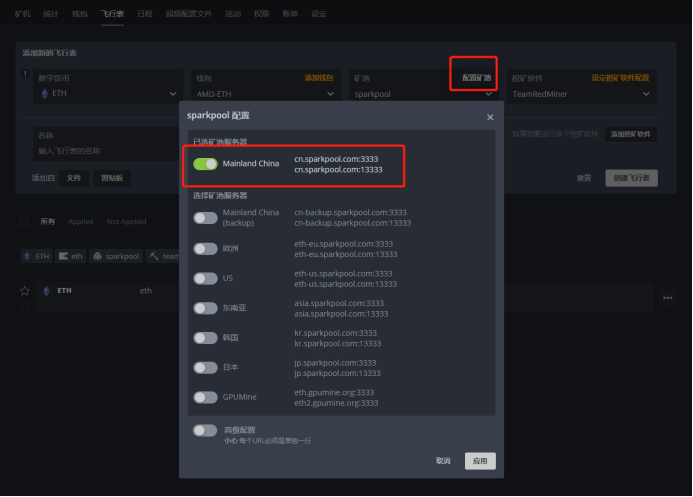Screen dimensions: 693x497
Task: Turn on the US pool server
Action: (205, 278)
